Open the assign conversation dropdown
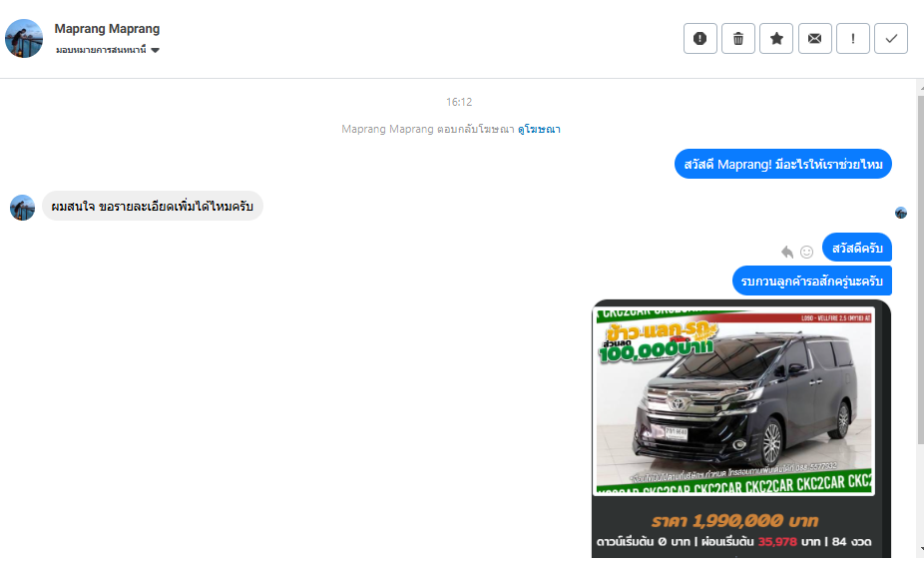Screen dimensions: 924x566 point(107,50)
